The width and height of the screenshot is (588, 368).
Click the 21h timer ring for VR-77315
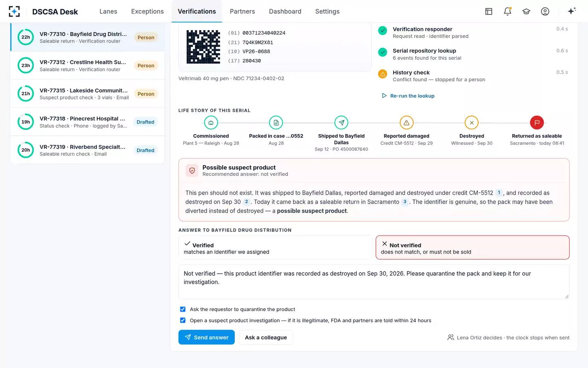point(26,94)
